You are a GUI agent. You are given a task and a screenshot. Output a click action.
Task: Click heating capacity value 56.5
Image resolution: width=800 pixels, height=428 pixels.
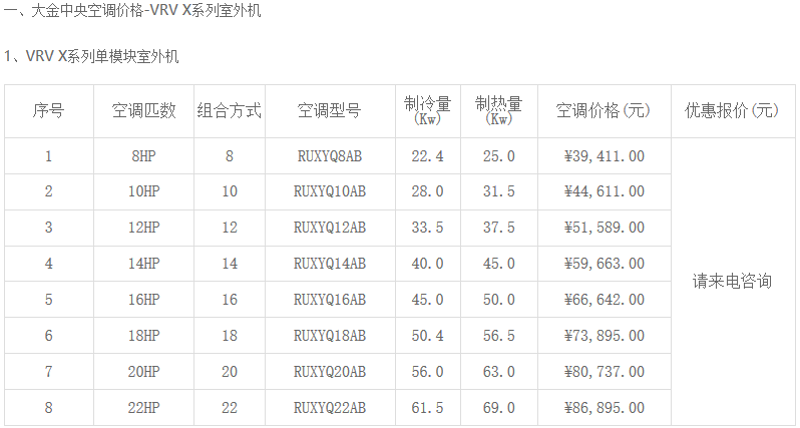click(x=499, y=336)
